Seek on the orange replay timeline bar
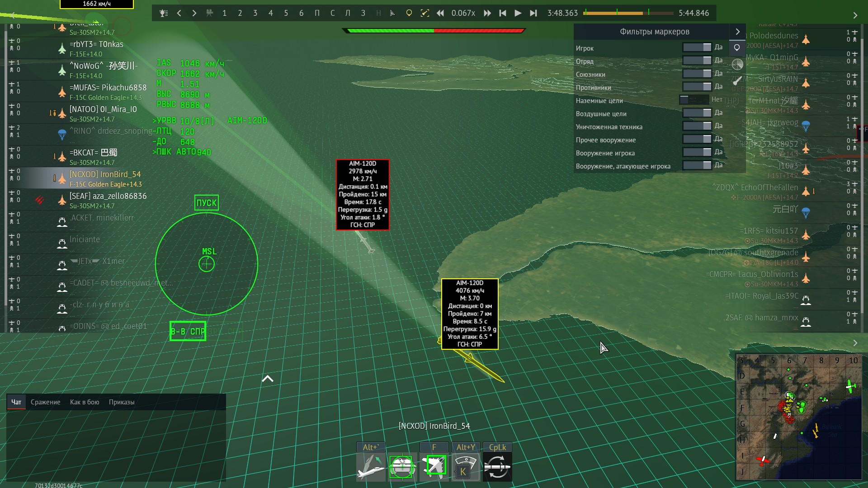The height and width of the screenshot is (488, 868). pos(628,13)
